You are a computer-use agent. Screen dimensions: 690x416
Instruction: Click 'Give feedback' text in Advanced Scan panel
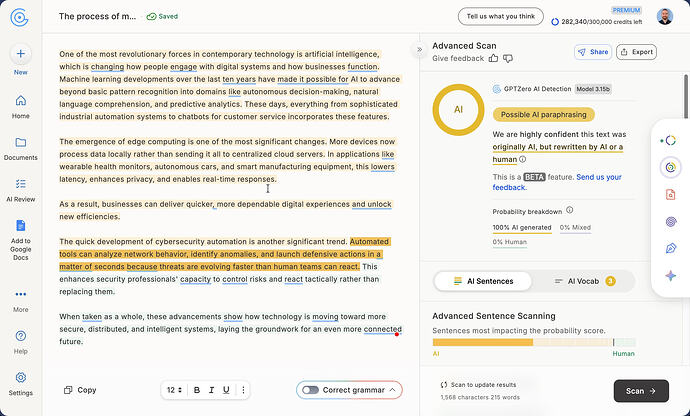tap(458, 58)
